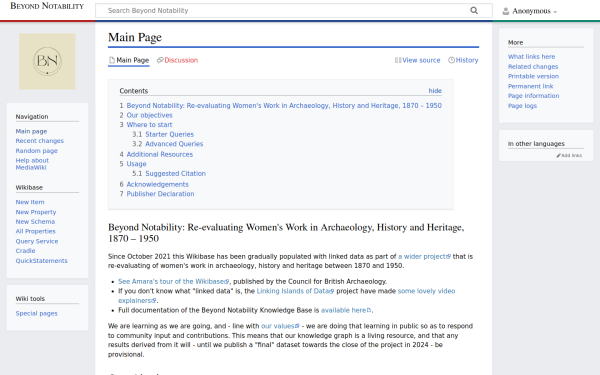The width and height of the screenshot is (600, 375).
Task: Open Help about MediaWiki link
Action: (x=32, y=164)
